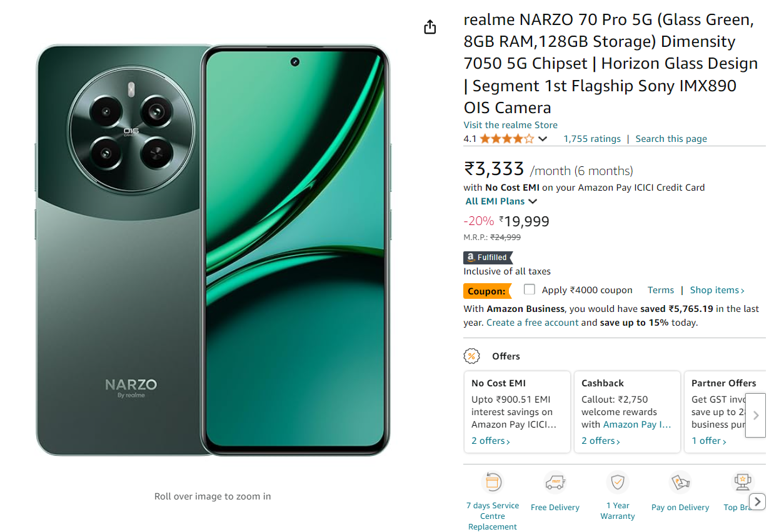Click the 1 Year Warranty badge icon
This screenshot has width=779, height=532.
[618, 482]
